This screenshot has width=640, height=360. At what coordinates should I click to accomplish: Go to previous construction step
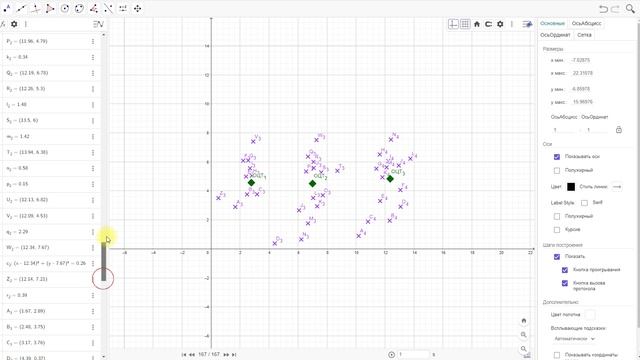pos(191,355)
